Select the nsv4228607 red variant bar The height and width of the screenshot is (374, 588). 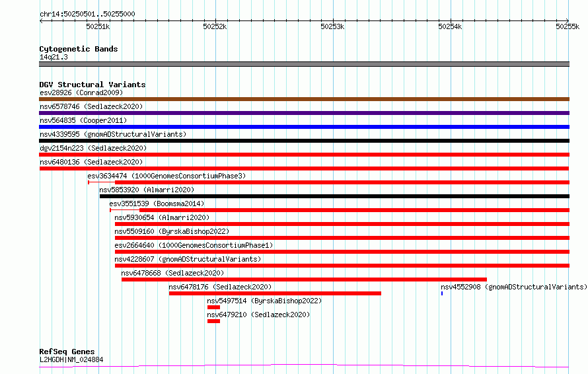[342, 266]
